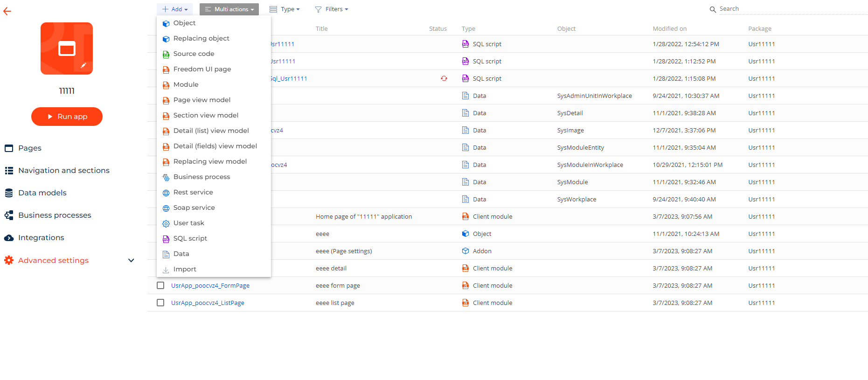Select Business process from Add menu

(201, 177)
